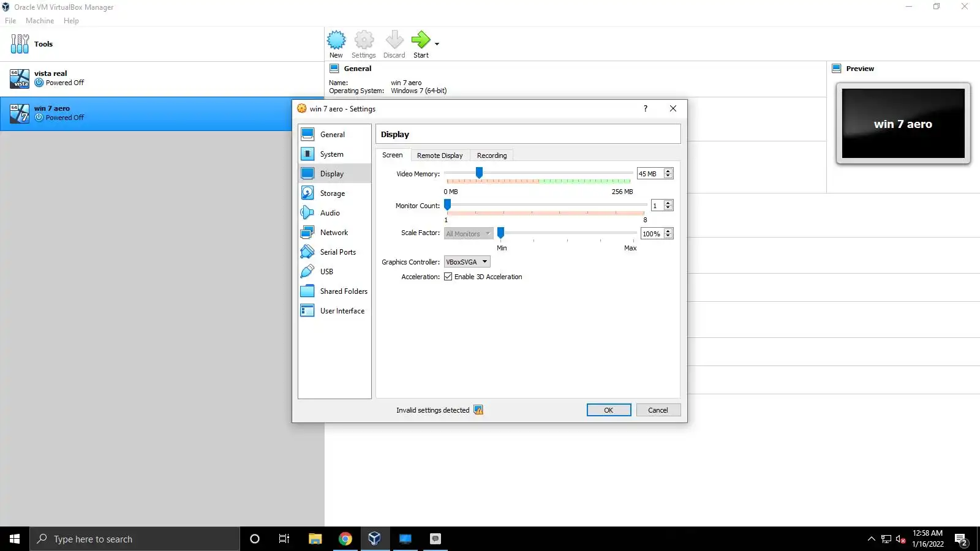
Task: Open Display settings category
Action: click(334, 174)
